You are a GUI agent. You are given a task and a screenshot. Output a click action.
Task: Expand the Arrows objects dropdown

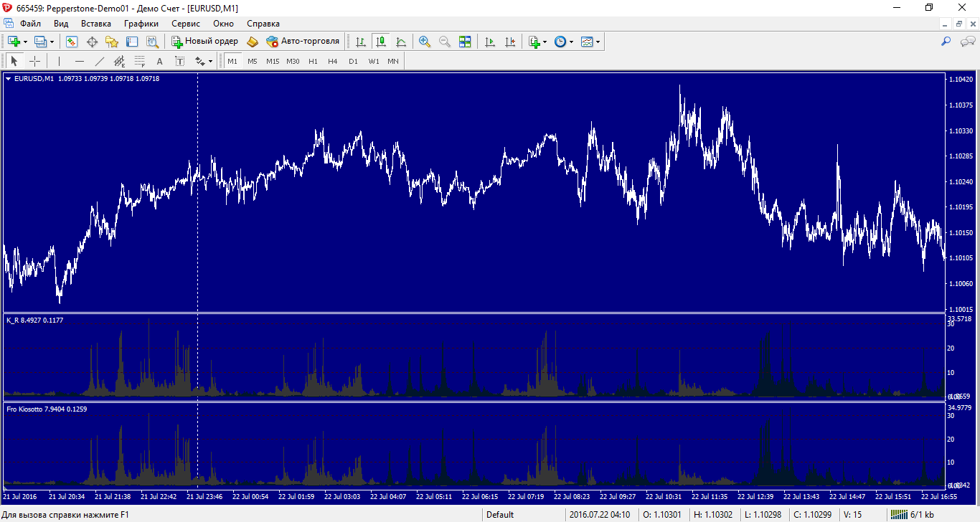(209, 62)
